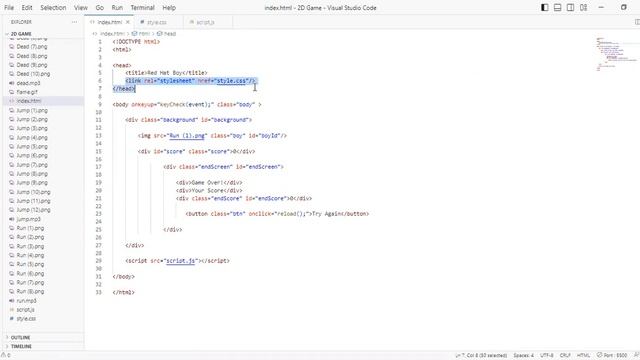
Task: Open Dead (10).png in Explorer
Action: point(33,74)
